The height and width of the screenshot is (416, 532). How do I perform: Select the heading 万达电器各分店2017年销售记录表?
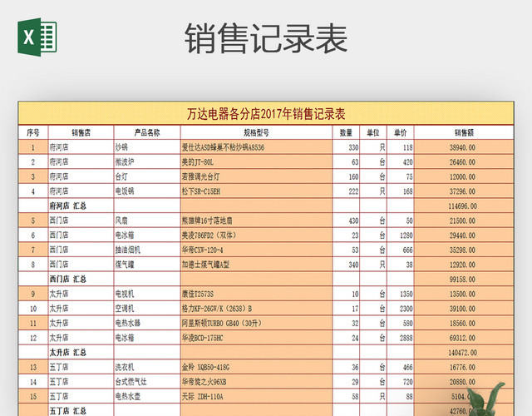(x=266, y=114)
